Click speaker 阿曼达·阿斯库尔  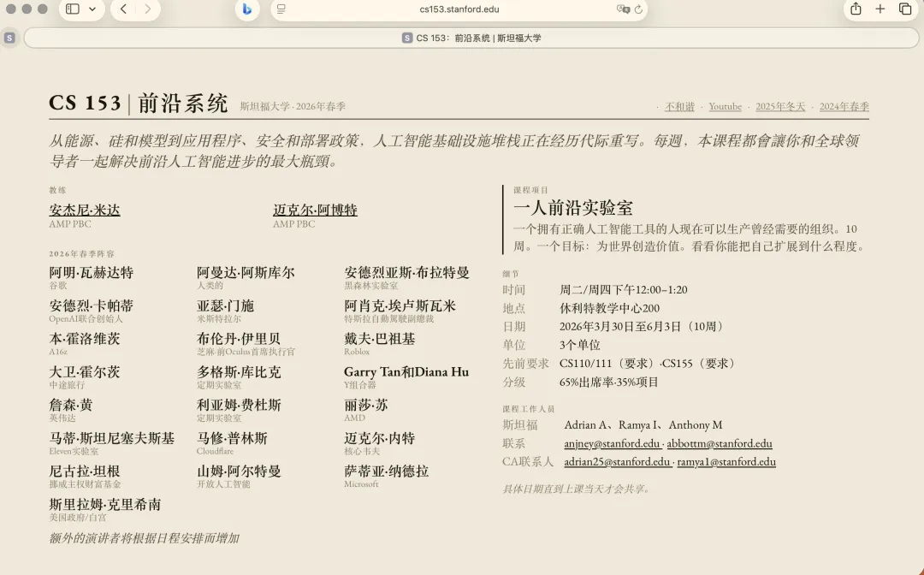[246, 273]
